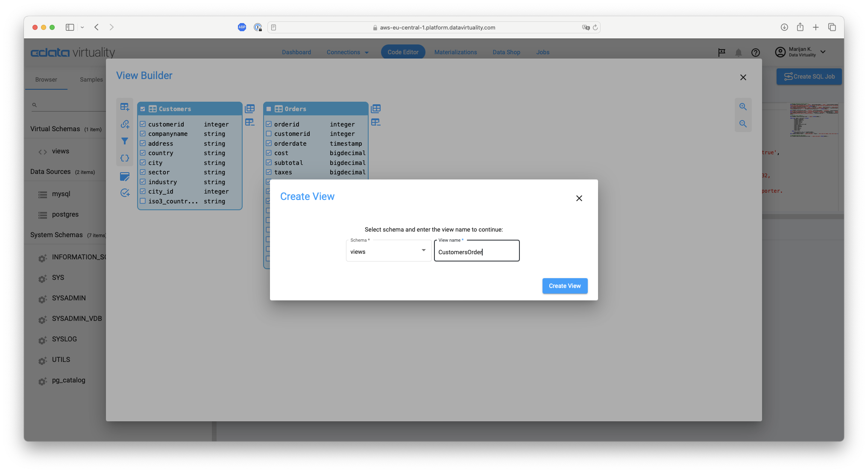This screenshot has width=868, height=473.
Task: Switch to the Samples tab
Action: click(x=91, y=79)
